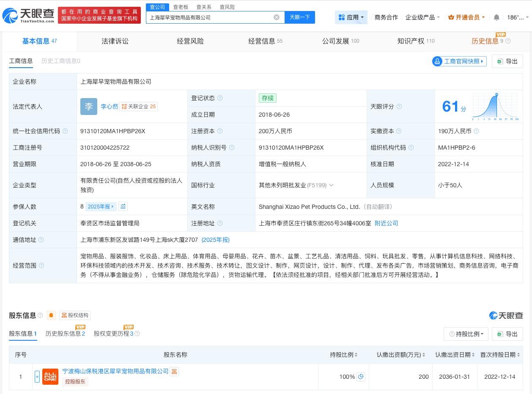Click help icon beside 股权变更历程 tab
The width and height of the screenshot is (532, 394).
[137, 334]
